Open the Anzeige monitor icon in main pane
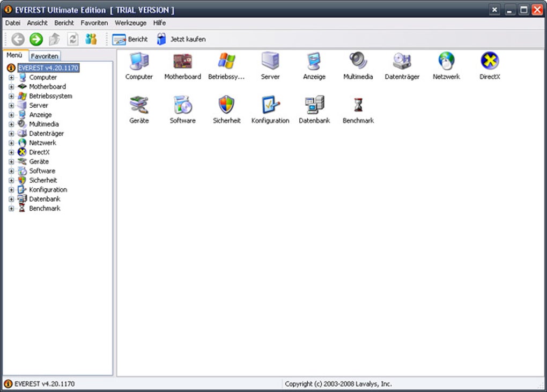 click(x=314, y=61)
